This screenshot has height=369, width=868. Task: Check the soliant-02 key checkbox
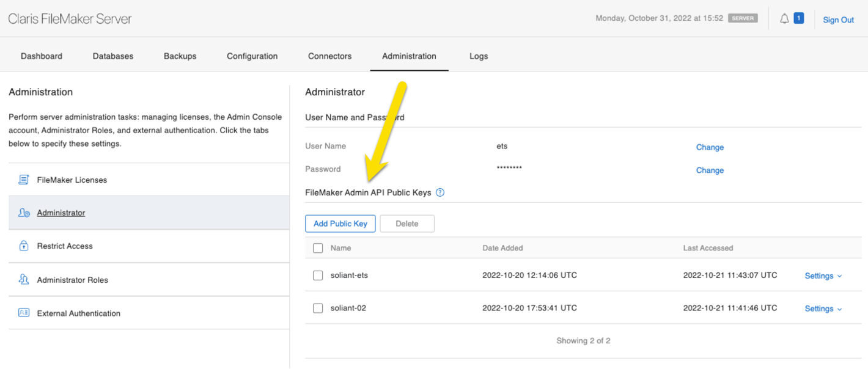[318, 309]
